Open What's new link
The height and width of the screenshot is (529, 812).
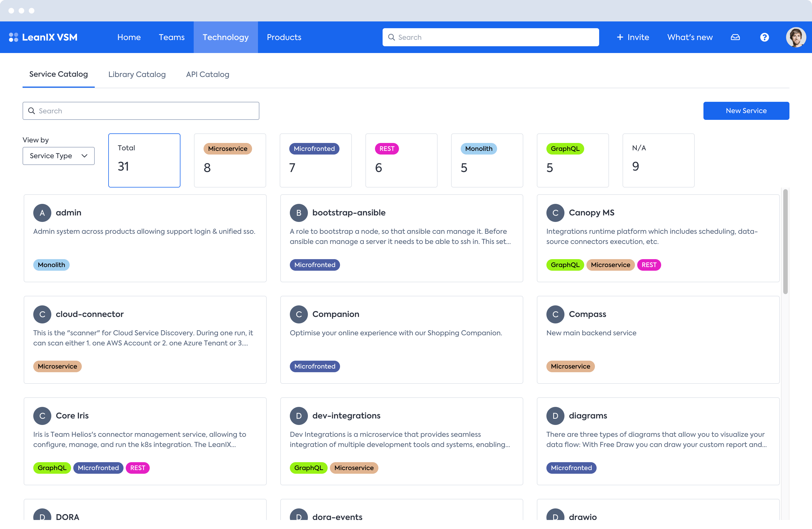pyautogui.click(x=690, y=37)
